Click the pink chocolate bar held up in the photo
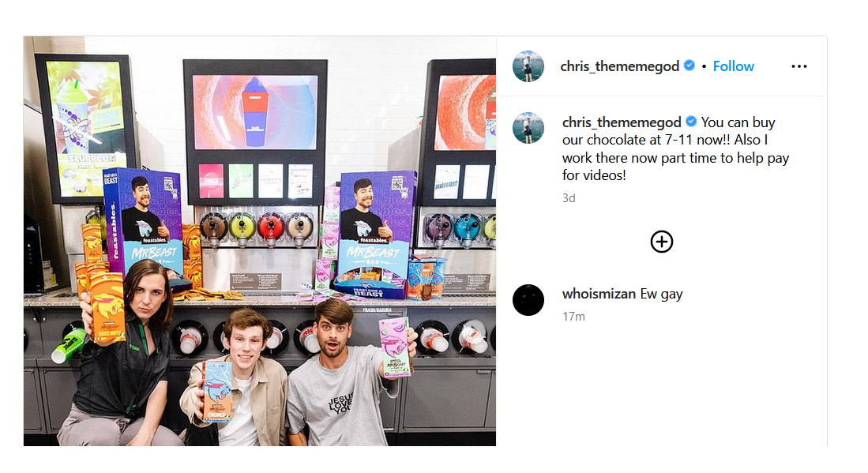 coord(394,347)
